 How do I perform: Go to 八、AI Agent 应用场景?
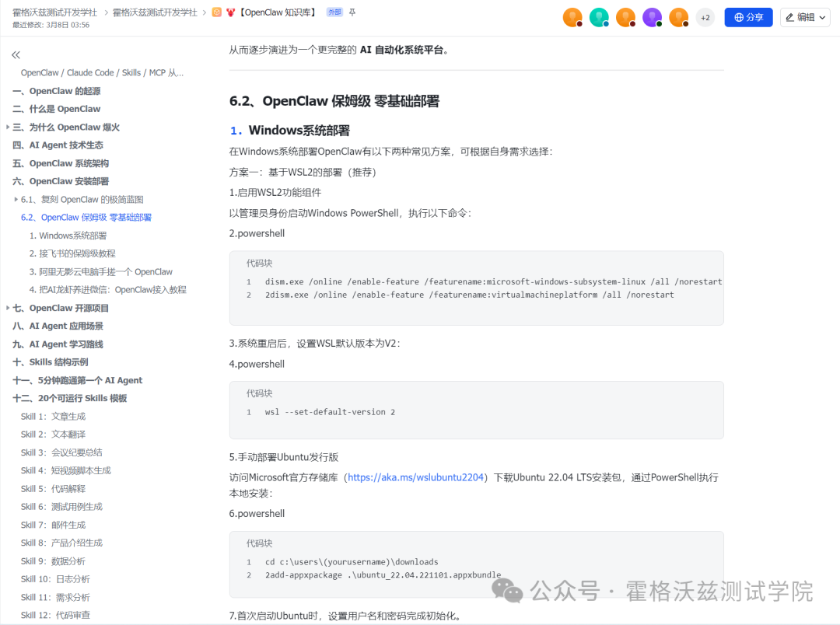click(x=58, y=326)
